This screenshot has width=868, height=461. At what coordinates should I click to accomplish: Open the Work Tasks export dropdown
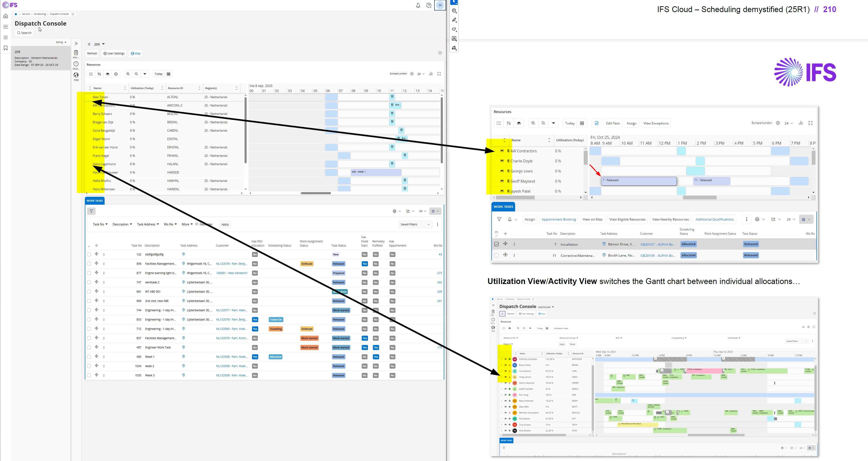pos(410,211)
